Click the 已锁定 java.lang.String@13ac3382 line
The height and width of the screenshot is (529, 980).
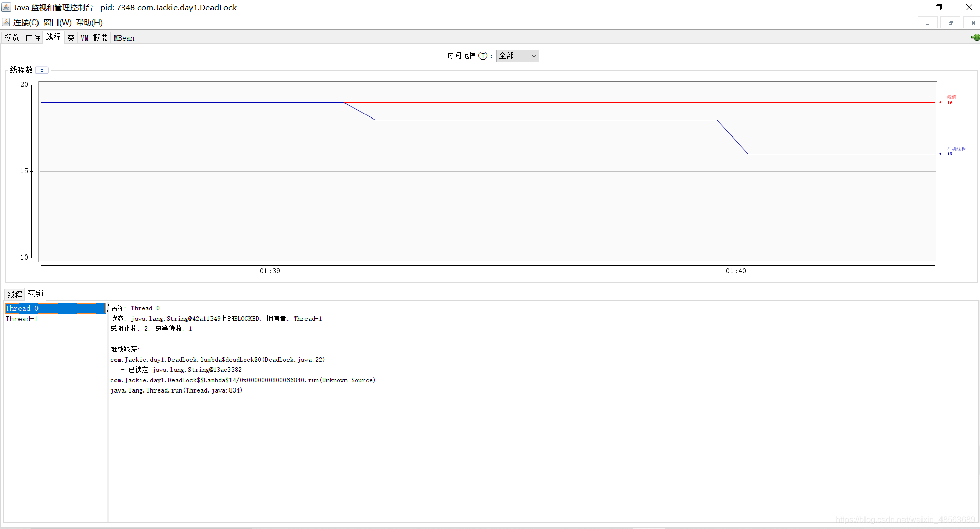(x=181, y=370)
